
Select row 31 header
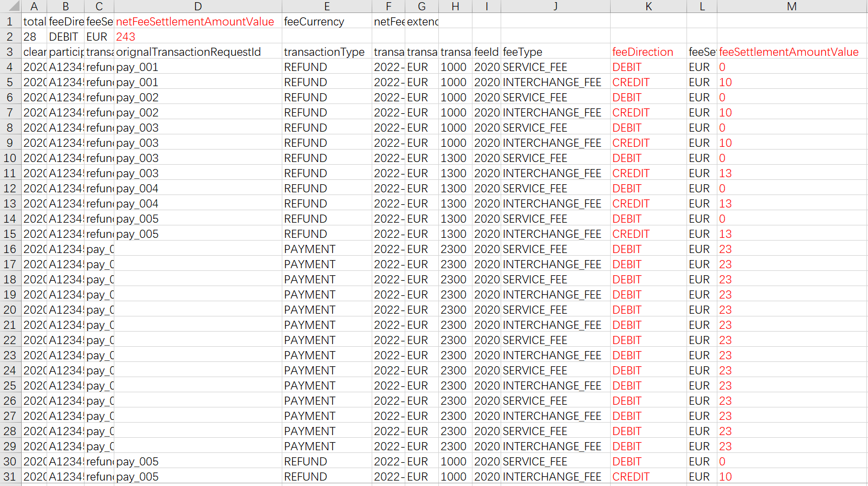pos(10,477)
